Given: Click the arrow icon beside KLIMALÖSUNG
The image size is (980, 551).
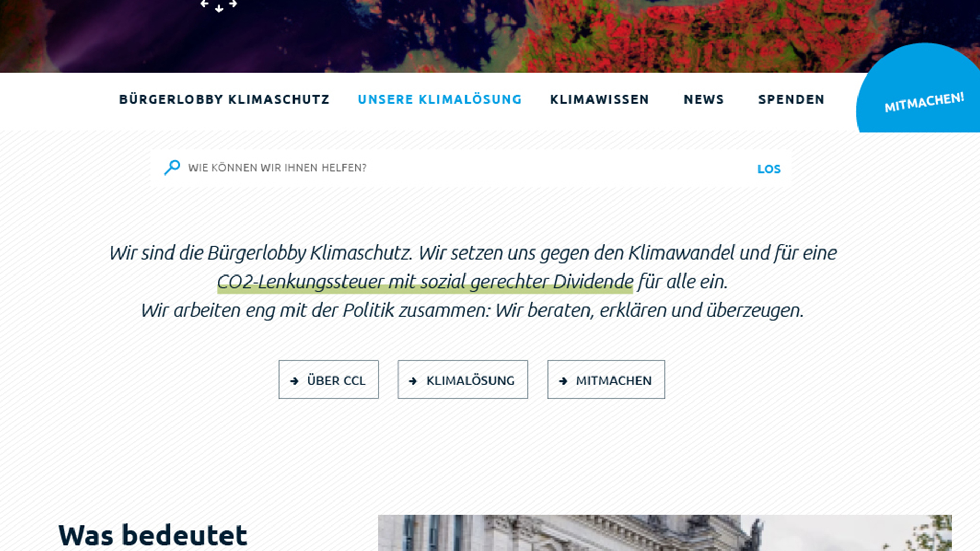Looking at the screenshot, I should click(x=413, y=381).
